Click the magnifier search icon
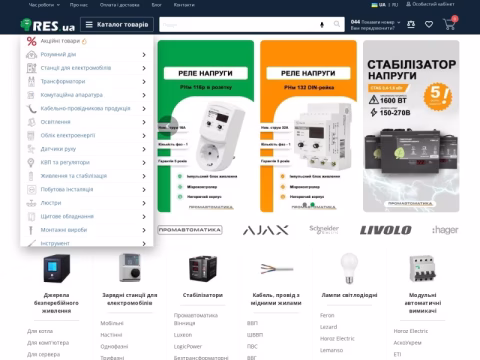 [337, 24]
